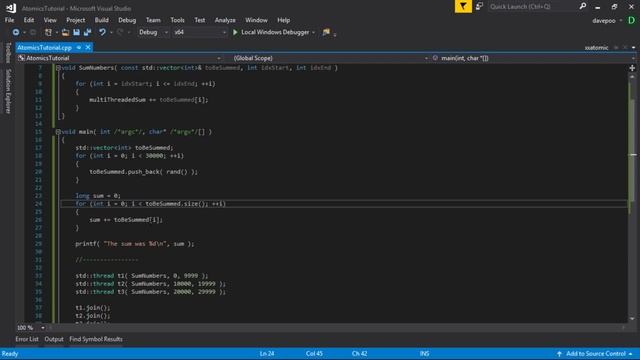Open the undo history dropdown arrow
Screen dimensions: 640x360
[x=111, y=32]
